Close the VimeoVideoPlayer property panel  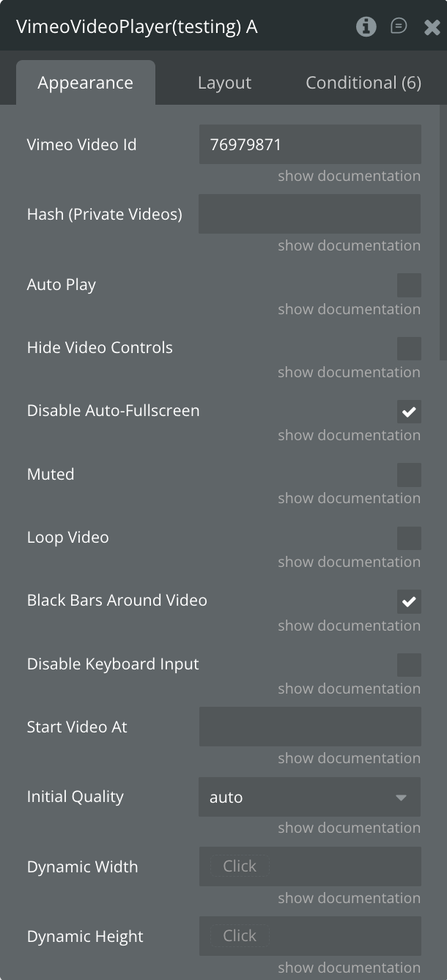pyautogui.click(x=432, y=28)
